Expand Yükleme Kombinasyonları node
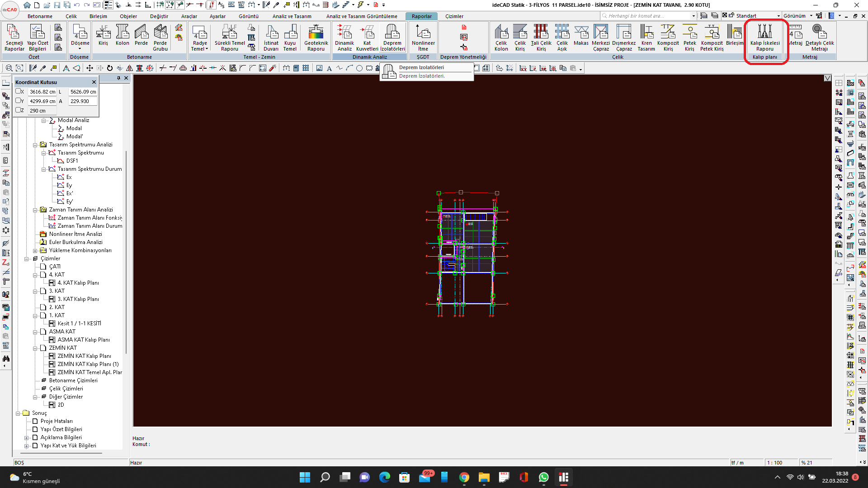Image resolution: width=868 pixels, height=488 pixels. [x=35, y=251]
